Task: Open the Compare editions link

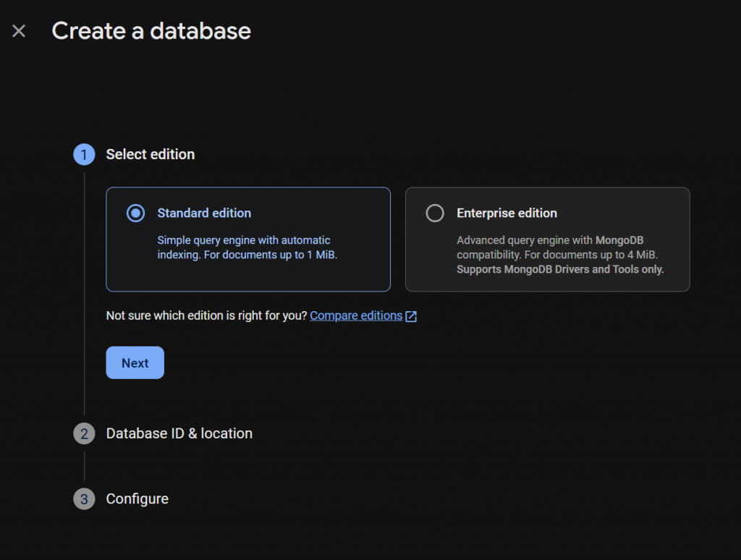Action: pyautogui.click(x=356, y=315)
